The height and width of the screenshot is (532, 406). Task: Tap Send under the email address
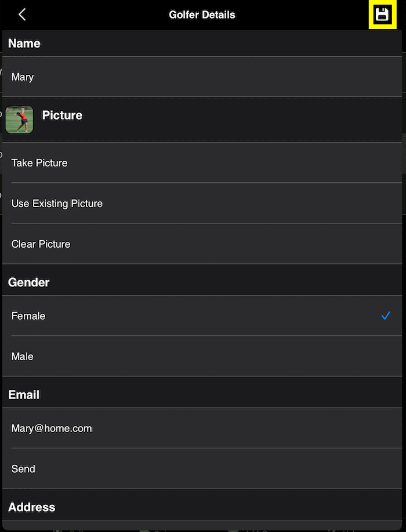click(x=202, y=469)
